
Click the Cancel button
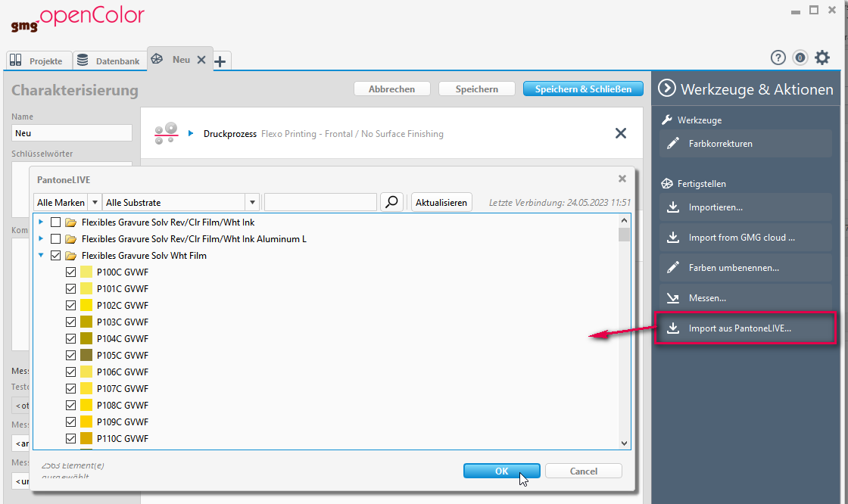click(x=584, y=471)
